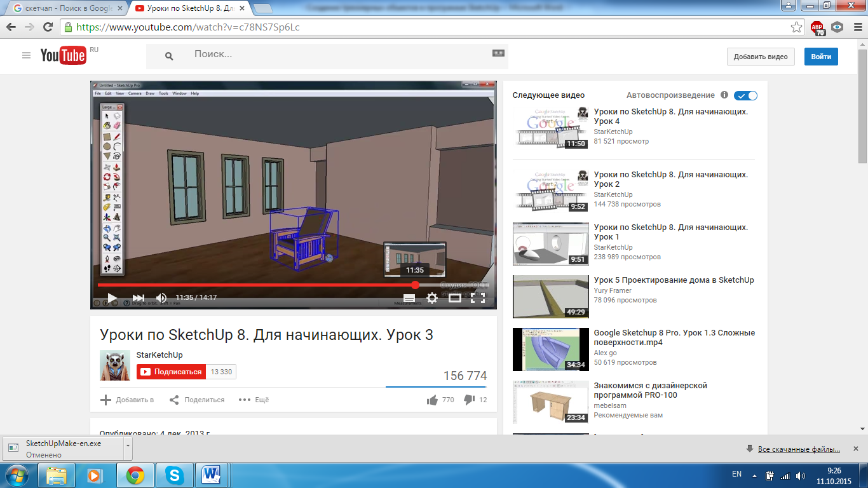Skip to next video in player
The height and width of the screenshot is (488, 868).
139,297
